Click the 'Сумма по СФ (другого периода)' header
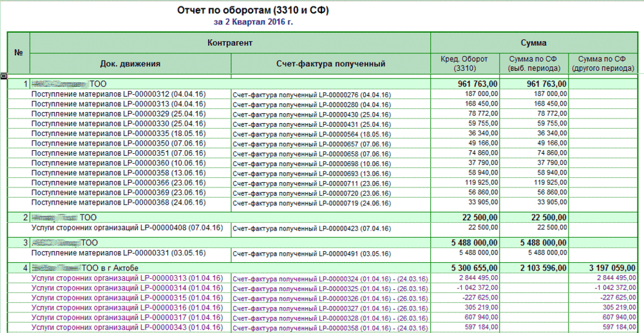 [x=603, y=64]
